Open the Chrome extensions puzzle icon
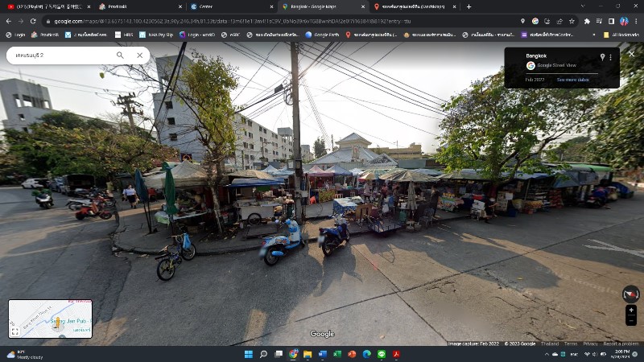The image size is (644, 362). 587,22
